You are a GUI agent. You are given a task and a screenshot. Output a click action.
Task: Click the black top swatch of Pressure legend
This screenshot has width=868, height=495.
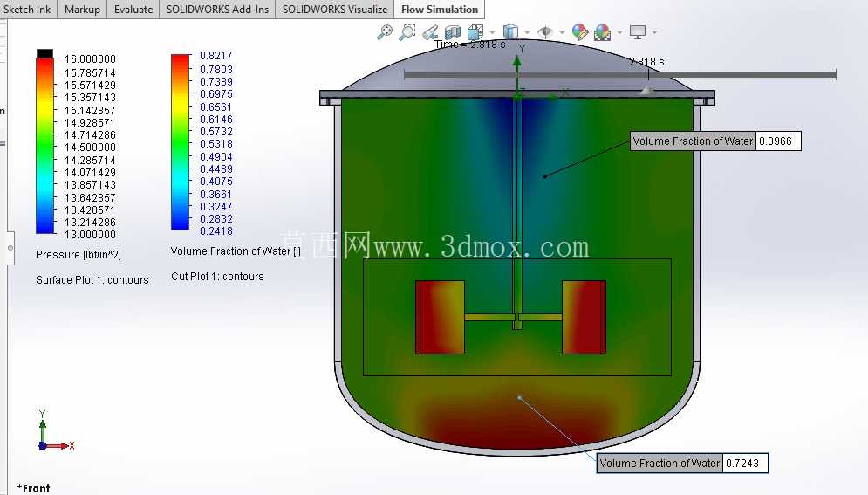(x=44, y=53)
